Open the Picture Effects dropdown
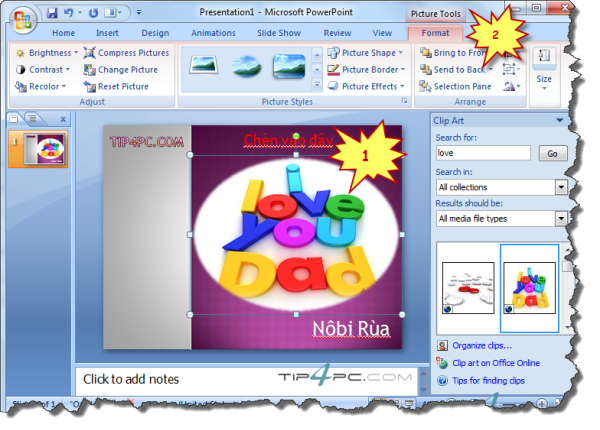Image resolution: width=600 pixels, height=430 pixels. (366, 86)
